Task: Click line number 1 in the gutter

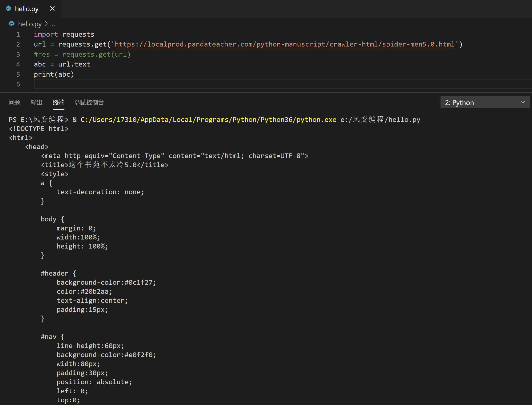Action: [18, 35]
